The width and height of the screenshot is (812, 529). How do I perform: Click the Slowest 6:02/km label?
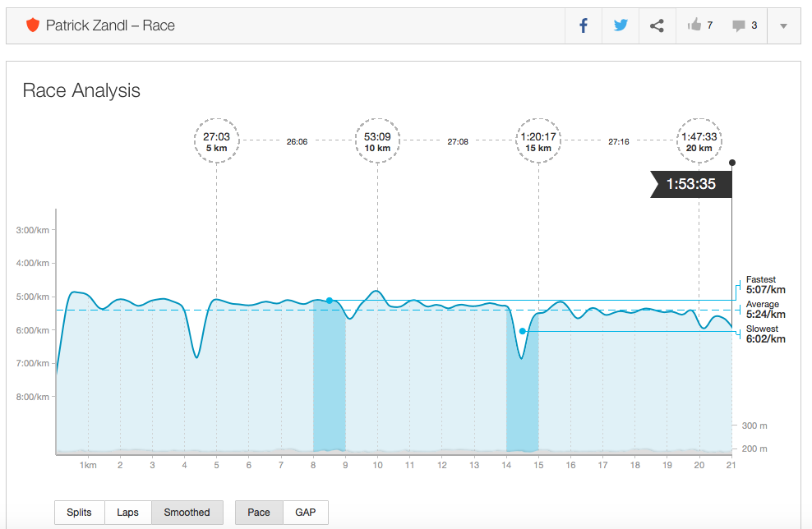765,334
